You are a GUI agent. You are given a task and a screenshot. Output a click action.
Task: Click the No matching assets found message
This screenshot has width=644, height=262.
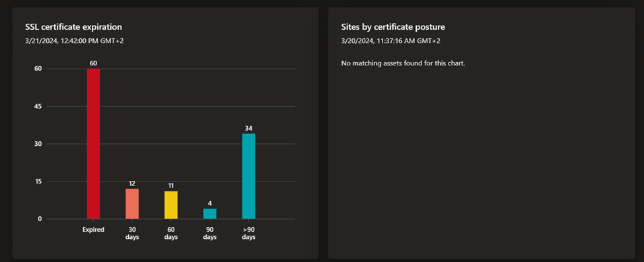coord(403,63)
